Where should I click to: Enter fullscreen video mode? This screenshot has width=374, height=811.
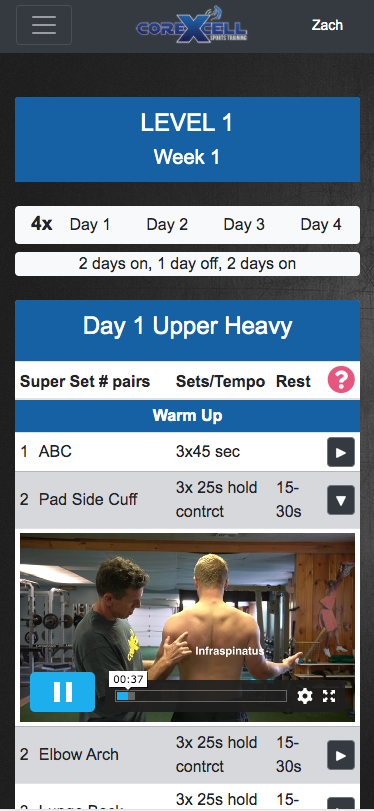329,696
